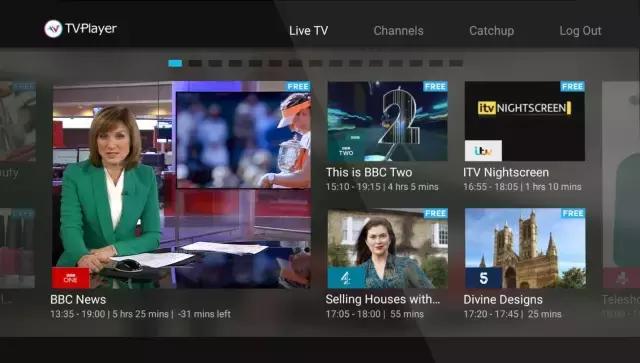Open This is BBC Two thumbnail

pyautogui.click(x=387, y=121)
